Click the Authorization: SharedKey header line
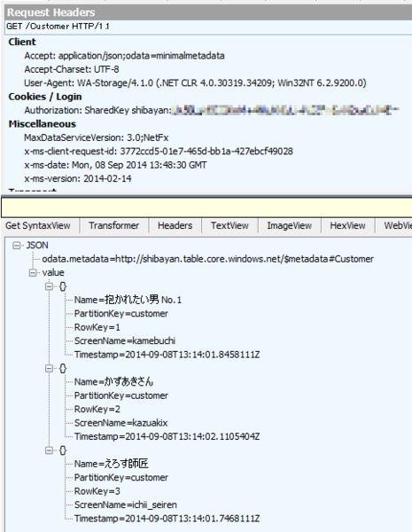The image size is (412, 532). tap(212, 111)
